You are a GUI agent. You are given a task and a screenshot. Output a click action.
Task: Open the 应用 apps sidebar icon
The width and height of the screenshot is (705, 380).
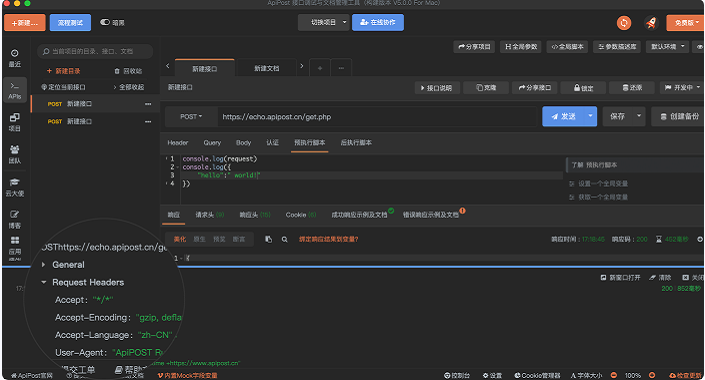[x=14, y=246]
